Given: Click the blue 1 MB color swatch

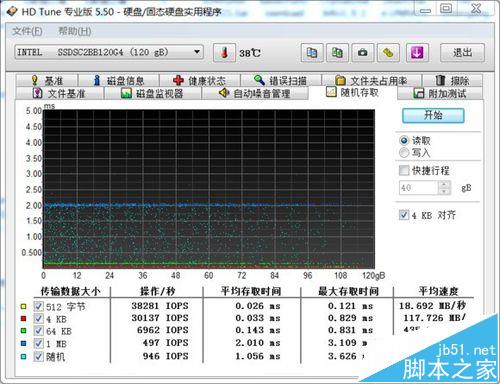Looking at the screenshot, I should (23, 343).
